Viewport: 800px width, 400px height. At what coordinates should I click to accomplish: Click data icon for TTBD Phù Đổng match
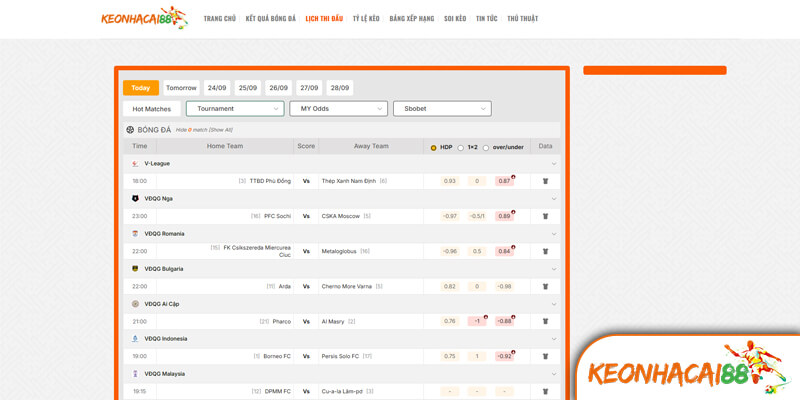(545, 181)
